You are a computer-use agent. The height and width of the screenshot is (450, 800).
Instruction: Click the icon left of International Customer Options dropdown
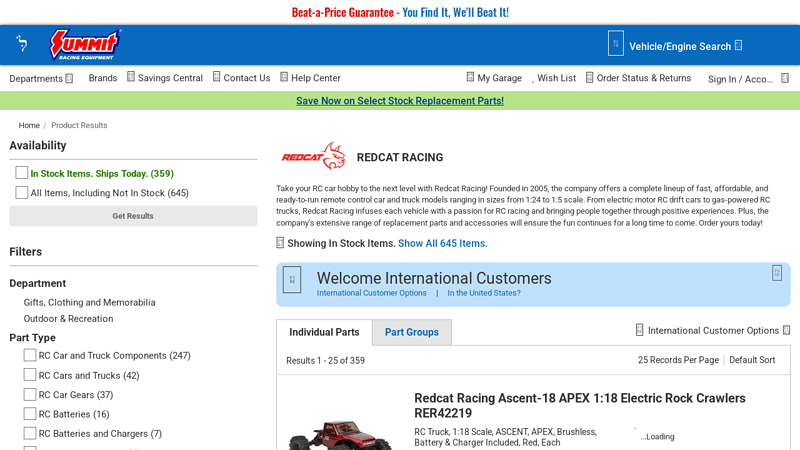coord(639,330)
